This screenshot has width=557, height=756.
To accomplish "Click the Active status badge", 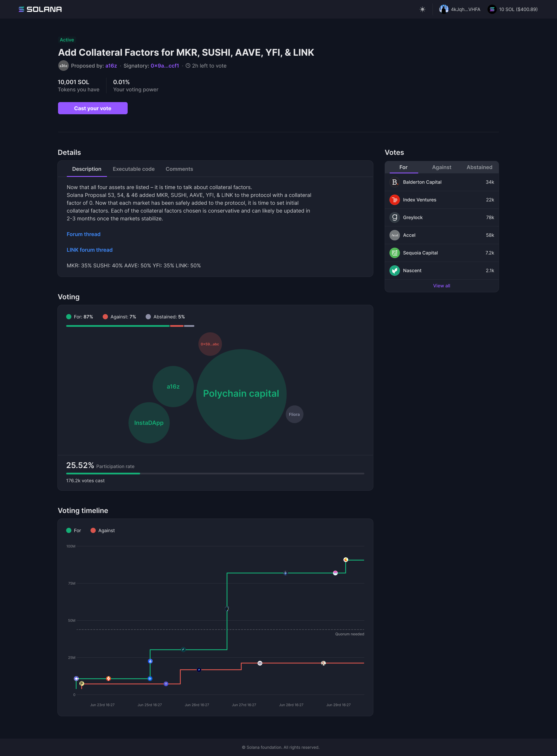I will [x=67, y=40].
